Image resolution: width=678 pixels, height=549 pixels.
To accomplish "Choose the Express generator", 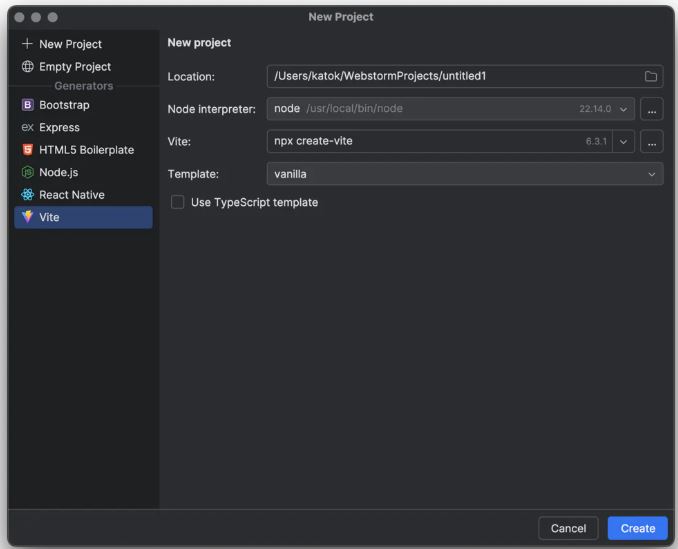I will tap(83, 127).
